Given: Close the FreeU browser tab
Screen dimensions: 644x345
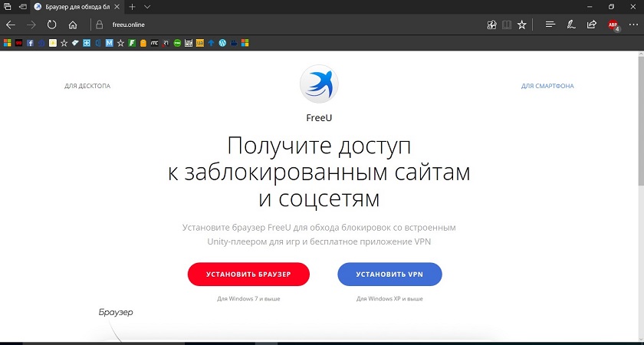Looking at the screenshot, I should [118, 7].
